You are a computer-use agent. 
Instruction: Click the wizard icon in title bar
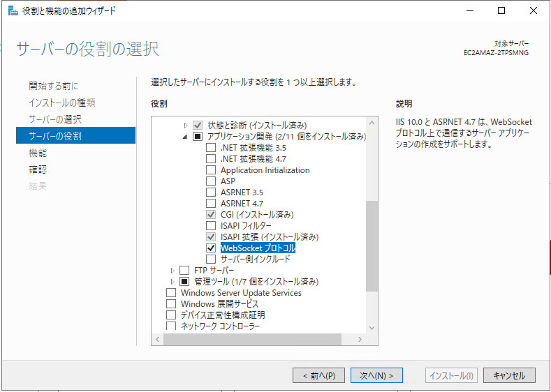point(13,11)
